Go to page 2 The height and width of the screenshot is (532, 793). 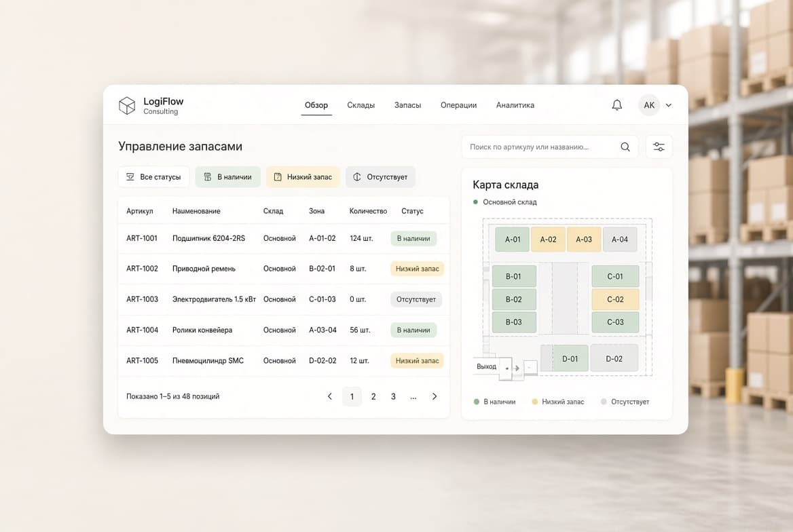pyautogui.click(x=373, y=396)
